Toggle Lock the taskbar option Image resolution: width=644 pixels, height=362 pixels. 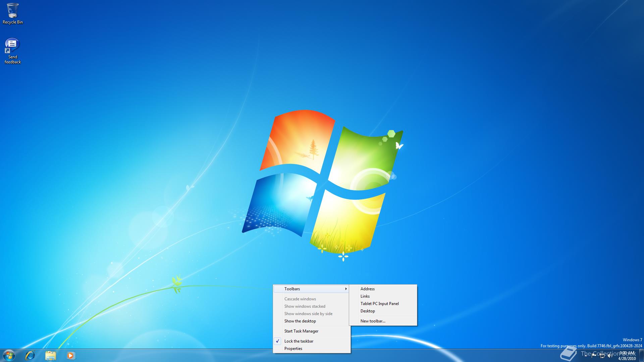pos(312,341)
